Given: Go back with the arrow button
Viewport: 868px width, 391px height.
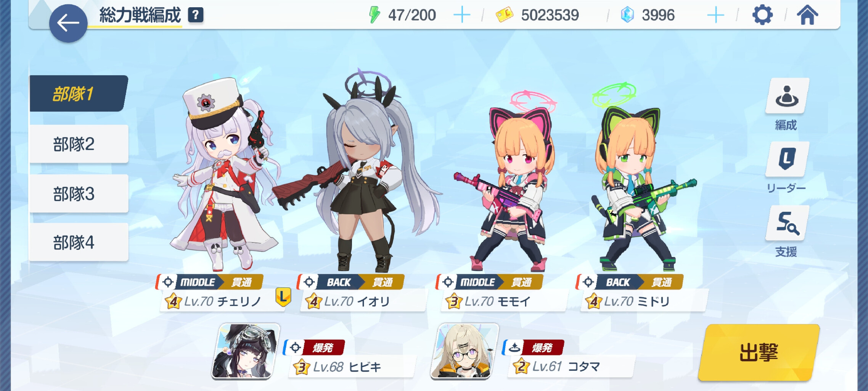Looking at the screenshot, I should pyautogui.click(x=68, y=23).
